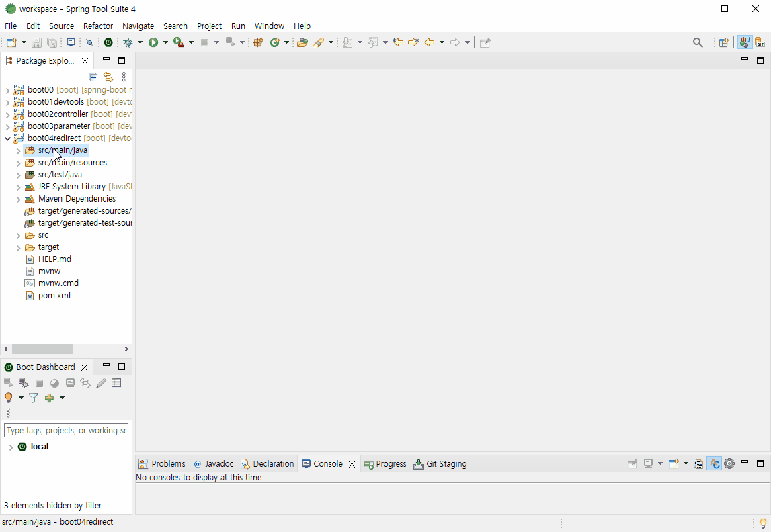Click the Search flashlight icon in the toolbar
This screenshot has height=532, width=771.
coord(319,43)
